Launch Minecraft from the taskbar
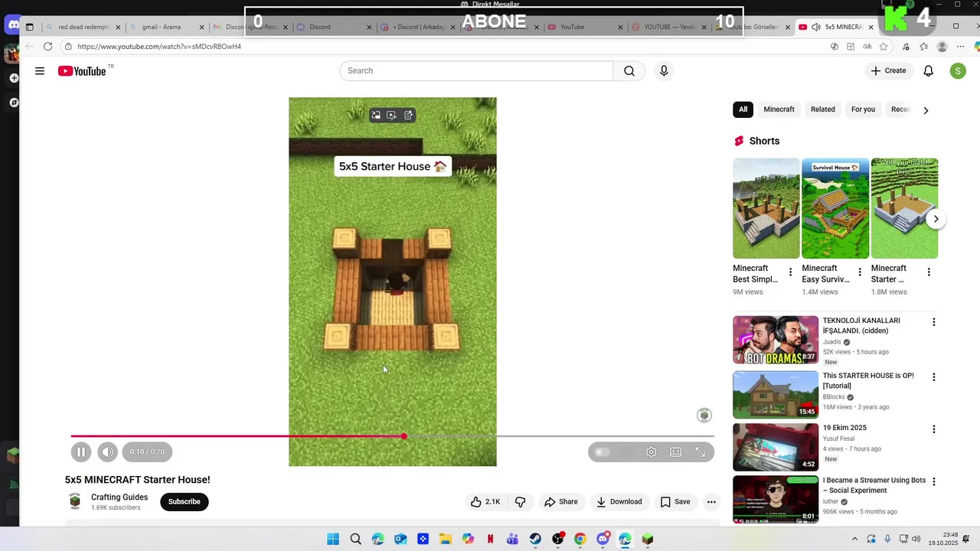The image size is (980, 551). tap(648, 540)
